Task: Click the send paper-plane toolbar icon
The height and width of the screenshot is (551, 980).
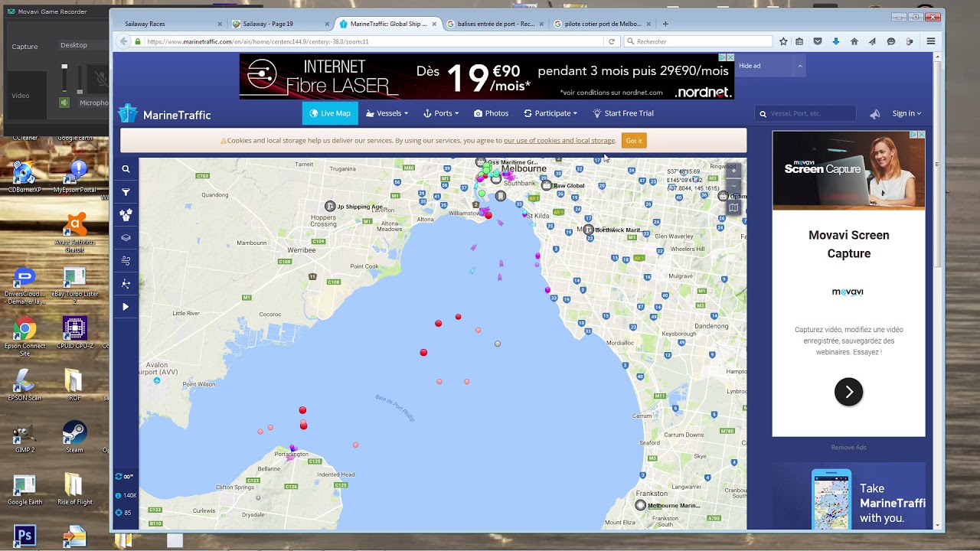Action: [872, 41]
